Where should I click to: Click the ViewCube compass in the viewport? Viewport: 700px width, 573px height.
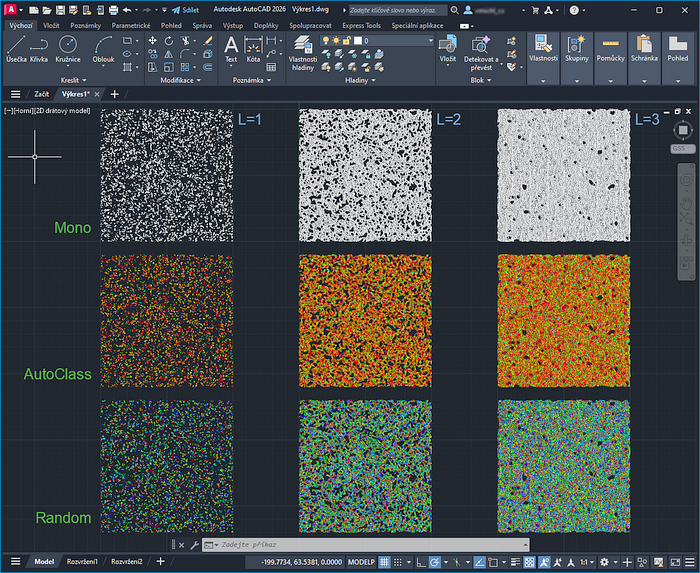click(682, 130)
